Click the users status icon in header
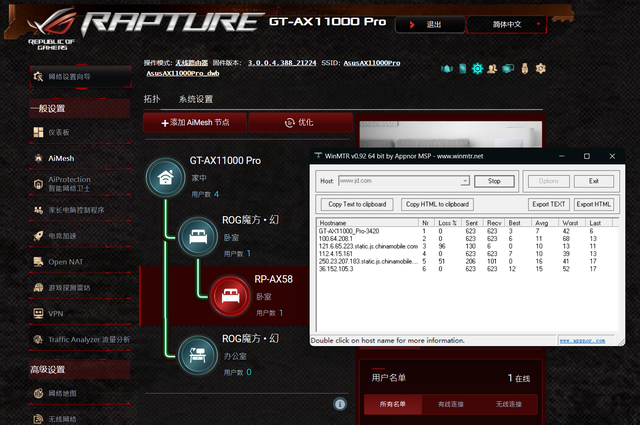This screenshot has height=425, width=640. [492, 69]
